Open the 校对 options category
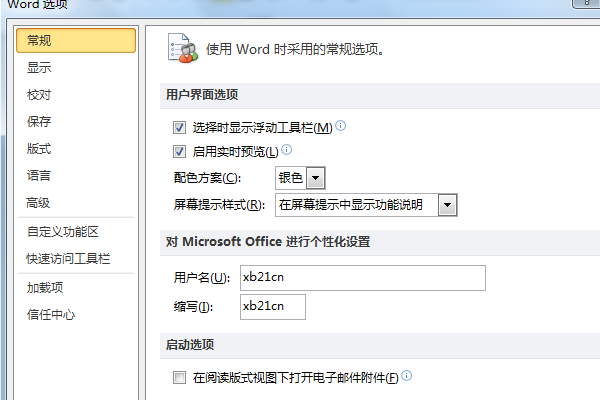The height and width of the screenshot is (400, 600). [39, 95]
